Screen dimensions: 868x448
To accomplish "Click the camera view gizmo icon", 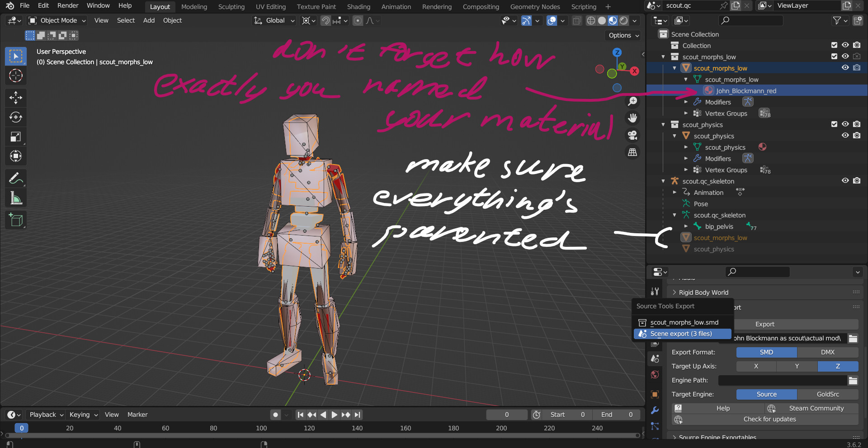I will [632, 135].
